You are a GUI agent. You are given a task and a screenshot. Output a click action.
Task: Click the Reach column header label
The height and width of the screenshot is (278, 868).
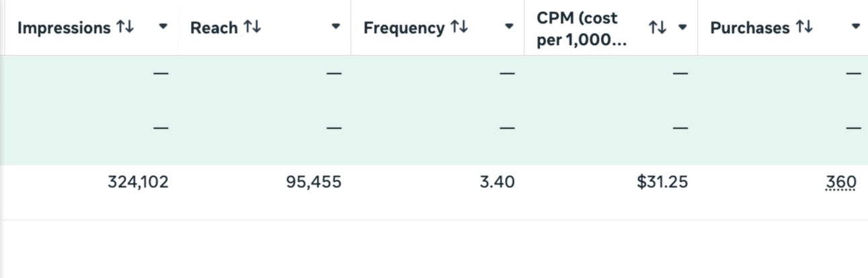(x=214, y=28)
